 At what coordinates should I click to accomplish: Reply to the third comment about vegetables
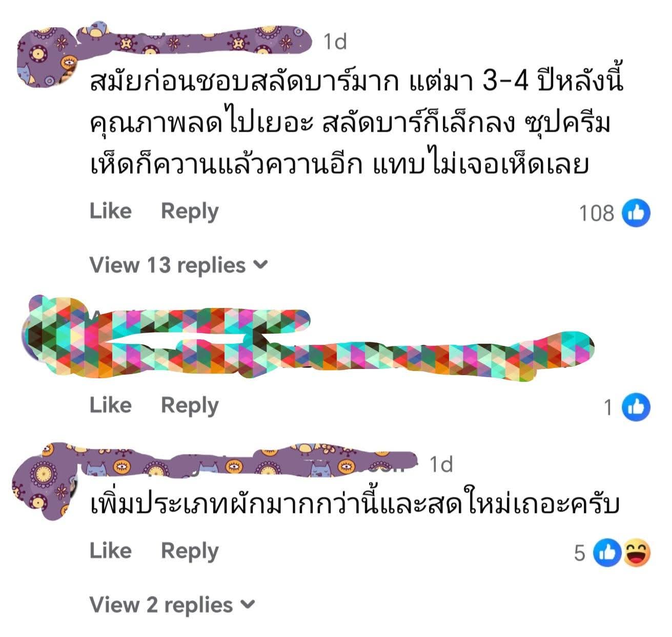[x=190, y=551]
